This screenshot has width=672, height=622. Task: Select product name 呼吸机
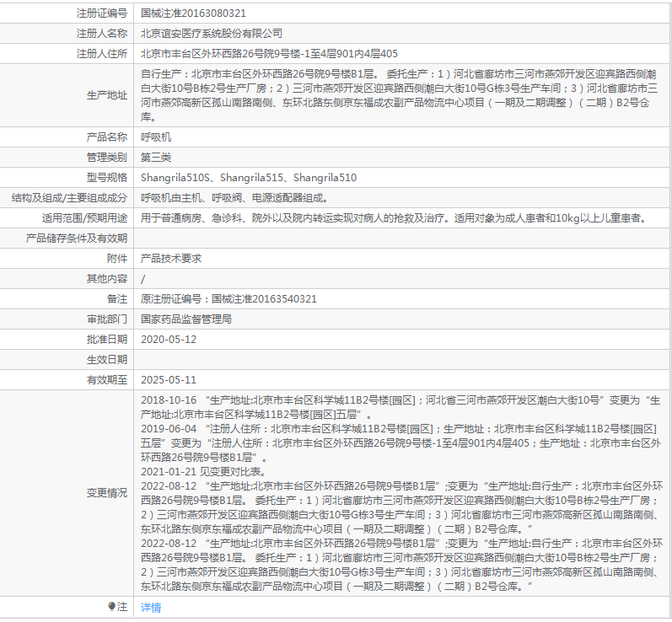[156, 137]
